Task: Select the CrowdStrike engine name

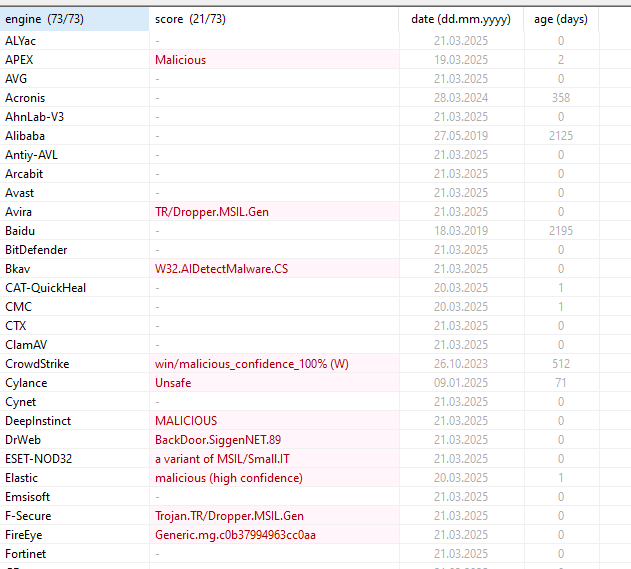Action: (x=37, y=364)
